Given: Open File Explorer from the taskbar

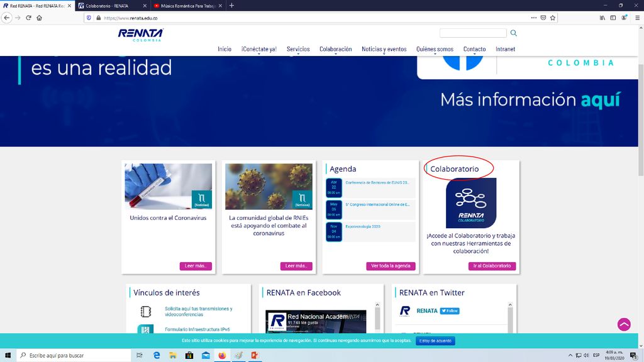Looking at the screenshot, I should pyautogui.click(x=173, y=355).
